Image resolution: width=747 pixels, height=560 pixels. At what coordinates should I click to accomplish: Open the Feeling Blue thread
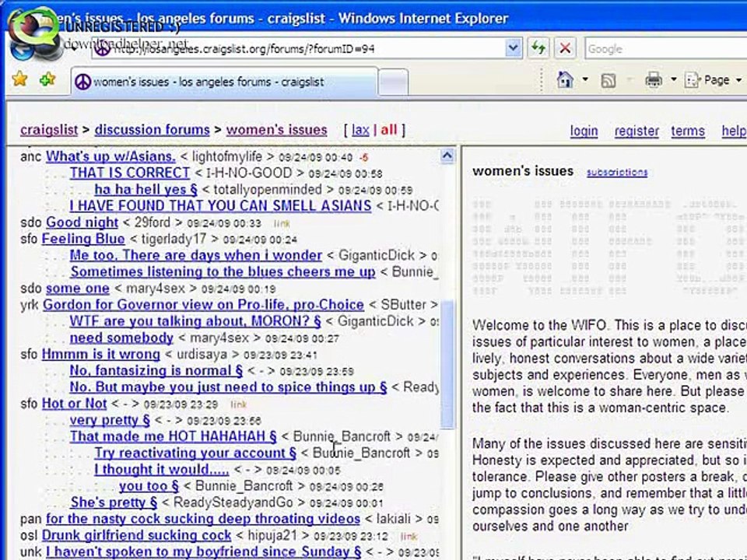[x=83, y=239]
